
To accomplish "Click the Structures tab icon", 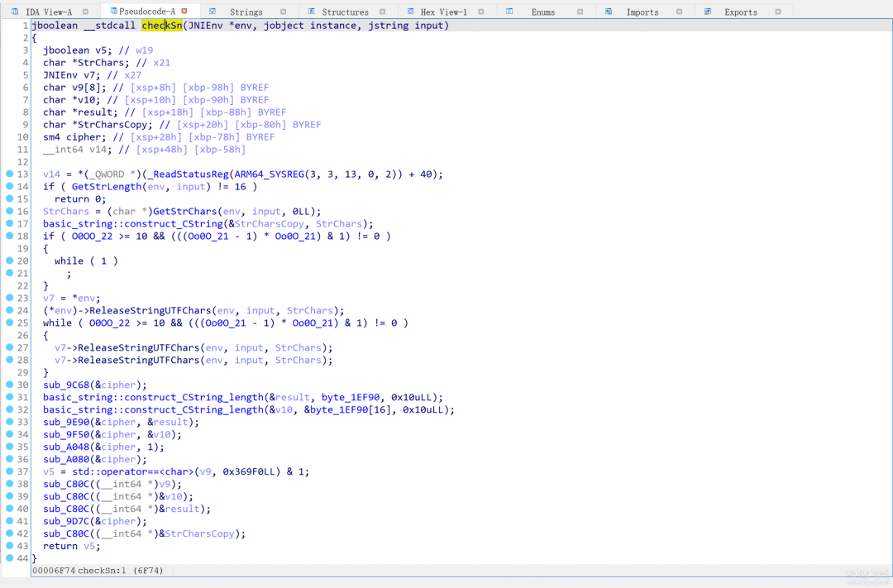I will 311,12.
